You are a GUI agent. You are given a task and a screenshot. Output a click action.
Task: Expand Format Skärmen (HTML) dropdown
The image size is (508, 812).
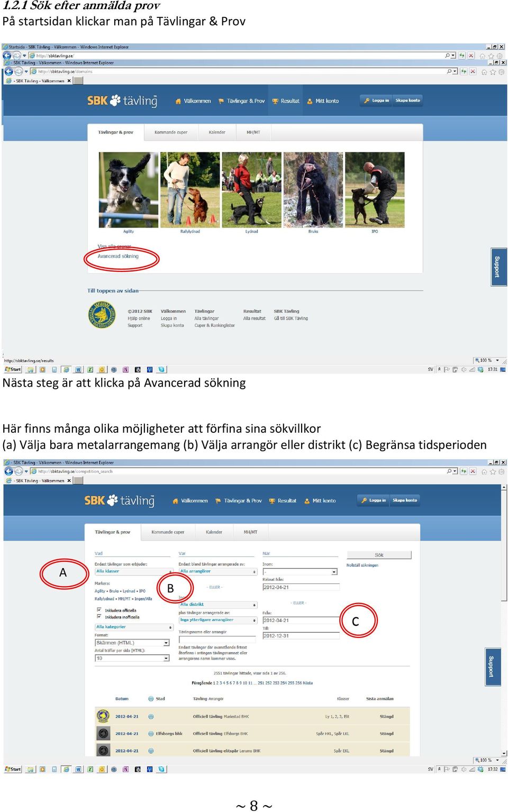coord(132,643)
